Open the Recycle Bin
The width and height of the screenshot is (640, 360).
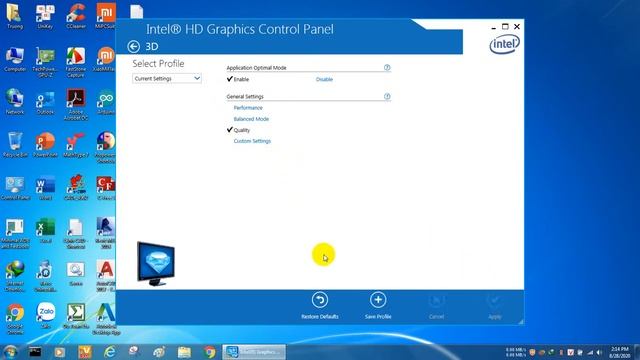click(x=15, y=145)
